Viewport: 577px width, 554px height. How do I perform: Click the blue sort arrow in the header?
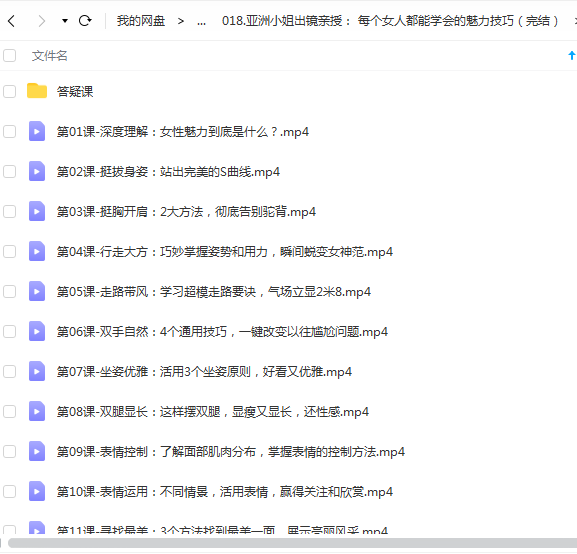[571, 56]
